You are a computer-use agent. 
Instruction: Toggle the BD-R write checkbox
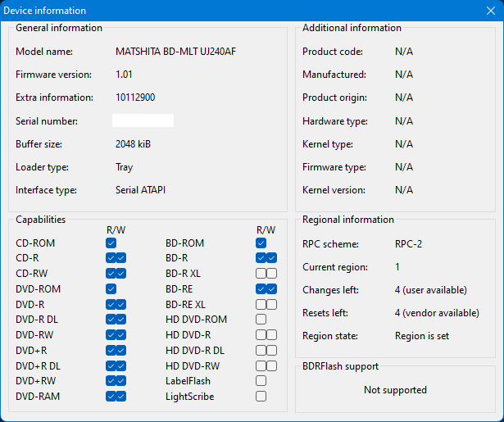point(271,258)
